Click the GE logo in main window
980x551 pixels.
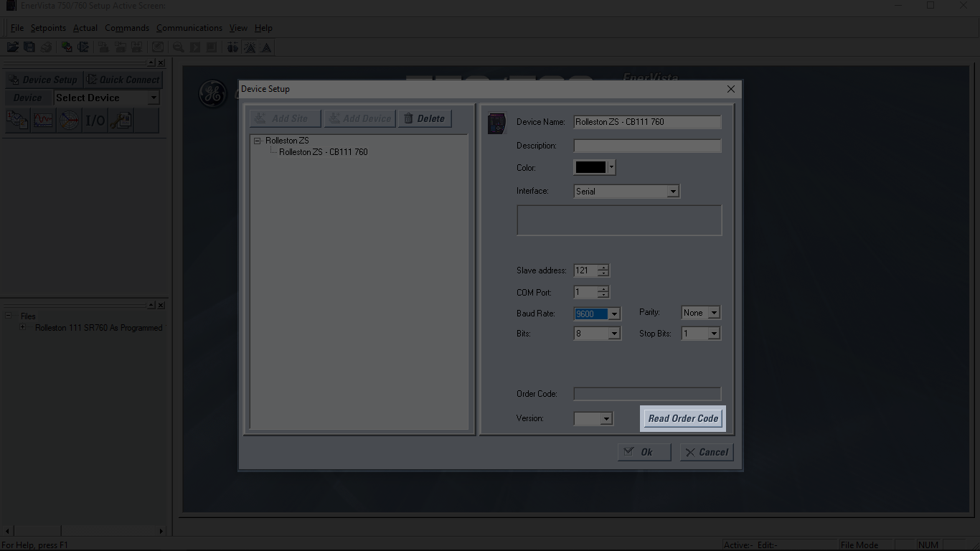(x=212, y=95)
